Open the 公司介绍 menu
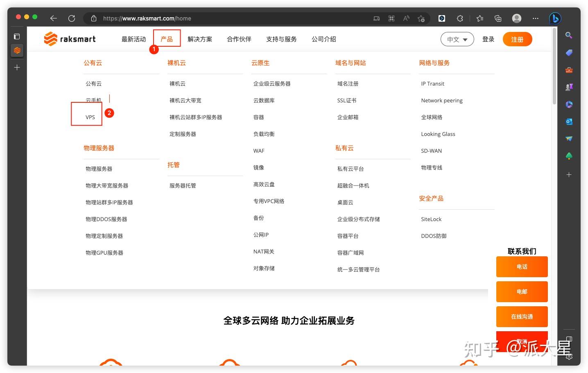Viewport: 588px width, 373px height. [324, 39]
